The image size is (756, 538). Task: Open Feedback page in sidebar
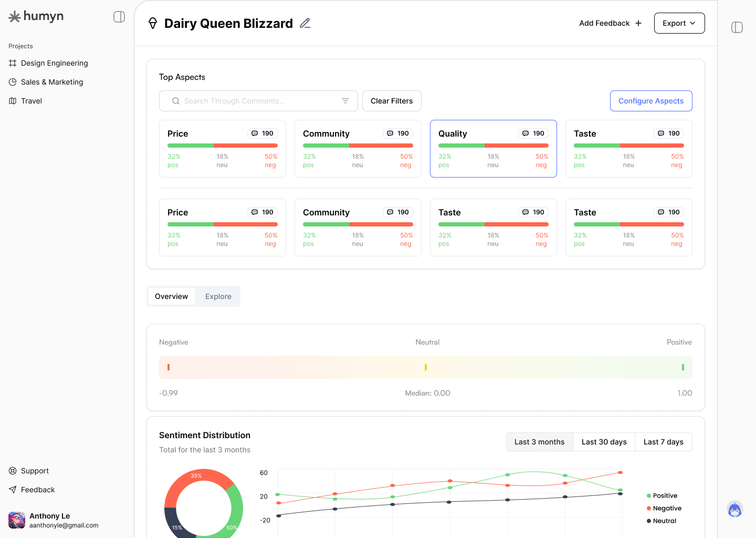[x=31, y=490]
